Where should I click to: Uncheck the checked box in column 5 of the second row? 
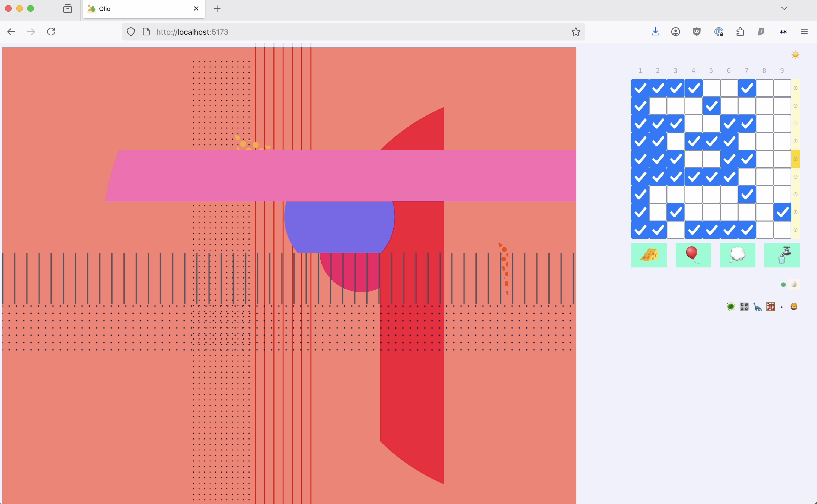point(711,106)
